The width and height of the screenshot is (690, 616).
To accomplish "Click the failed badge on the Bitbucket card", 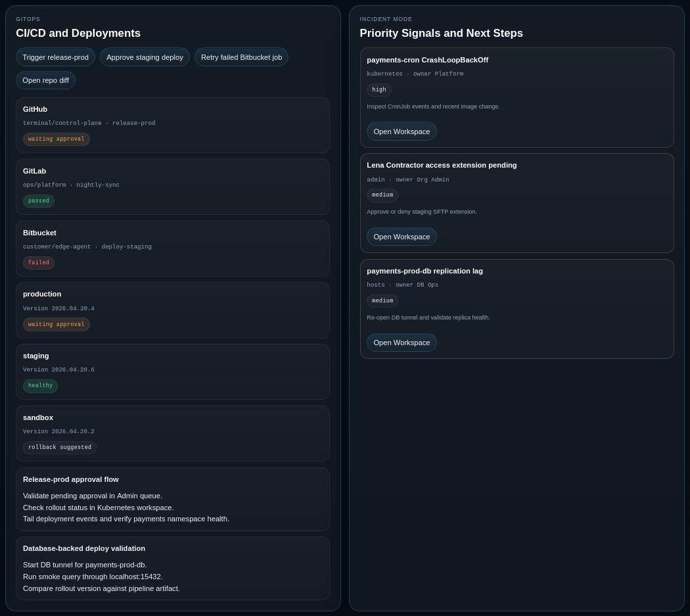I will (38, 262).
